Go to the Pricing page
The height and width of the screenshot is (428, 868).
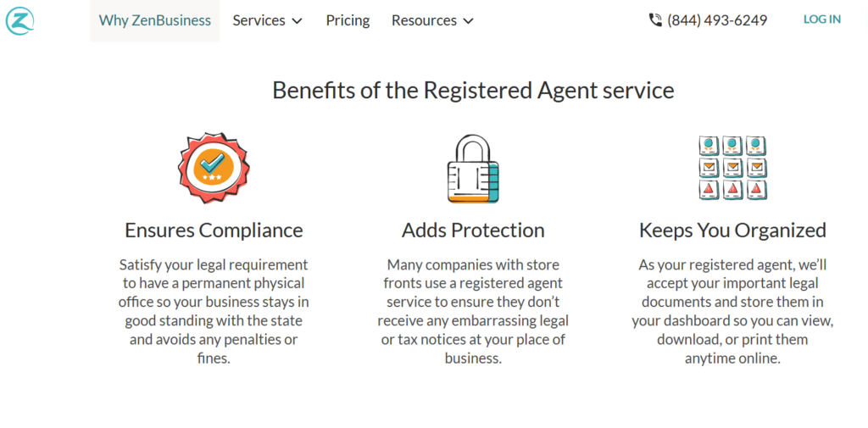pos(348,20)
